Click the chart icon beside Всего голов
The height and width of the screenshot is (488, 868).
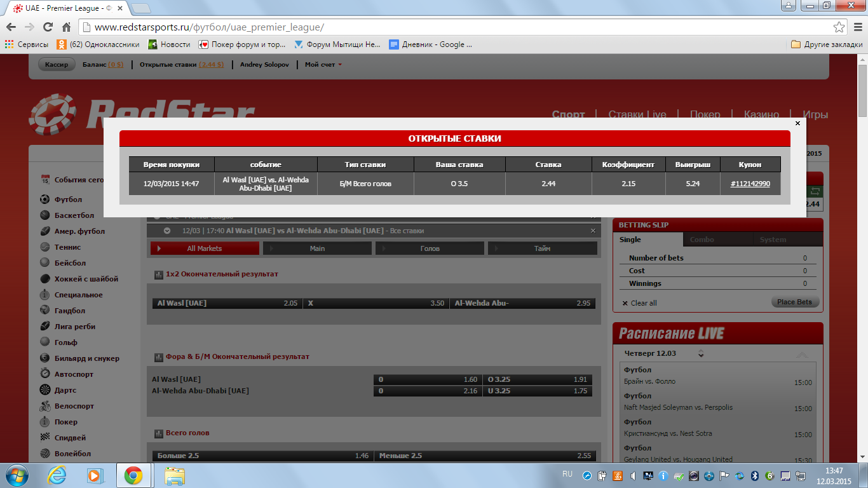(159, 433)
